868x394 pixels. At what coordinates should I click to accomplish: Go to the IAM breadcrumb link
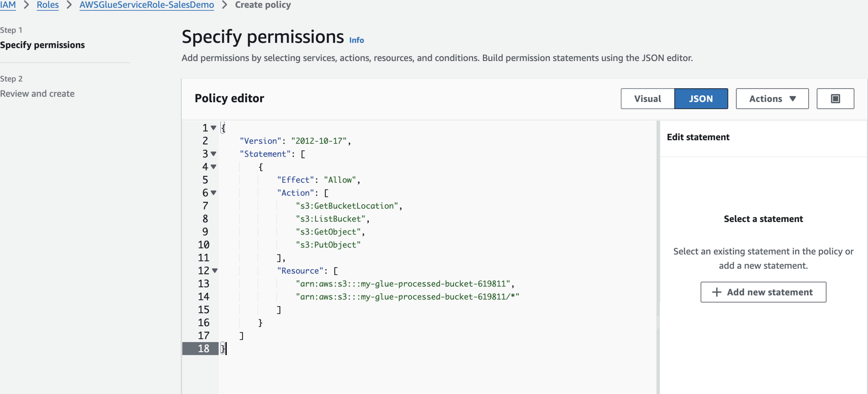8,5
